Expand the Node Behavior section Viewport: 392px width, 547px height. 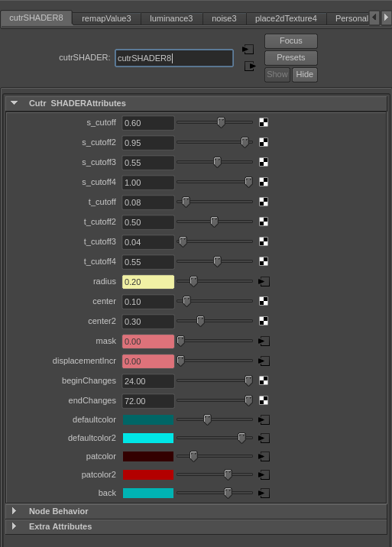(x=14, y=511)
